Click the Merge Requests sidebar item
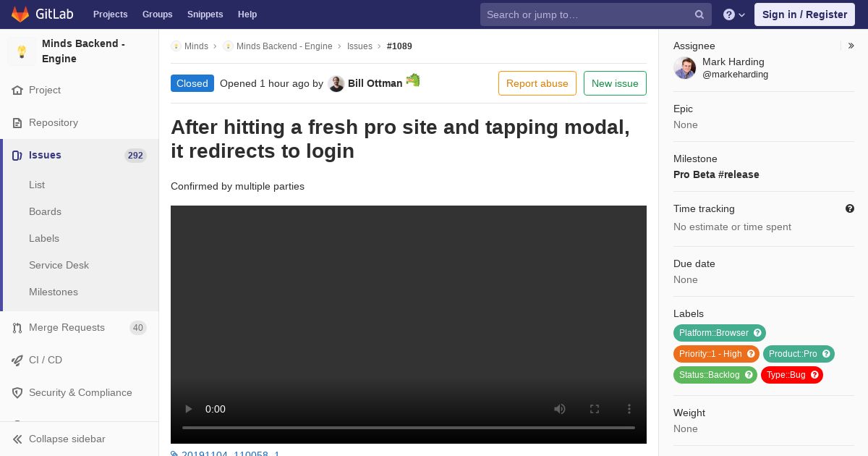Screen dimensions: 868x456 click(x=80, y=328)
